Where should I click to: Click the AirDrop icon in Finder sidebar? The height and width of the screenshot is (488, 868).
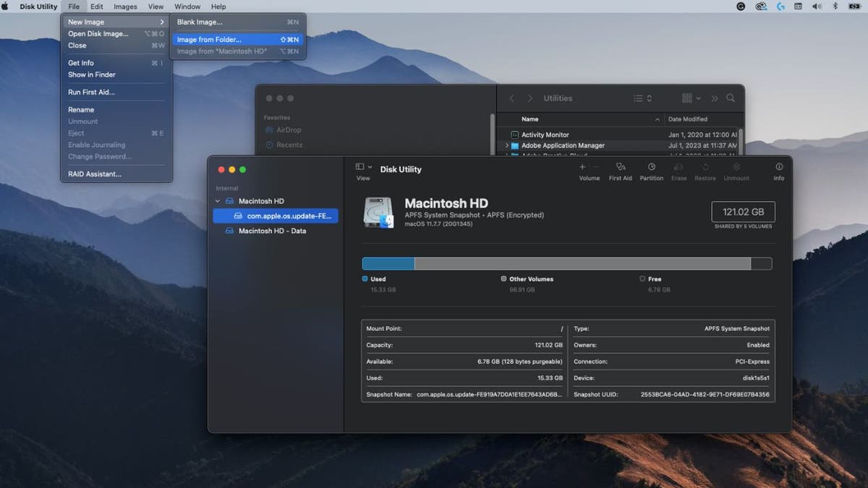270,130
